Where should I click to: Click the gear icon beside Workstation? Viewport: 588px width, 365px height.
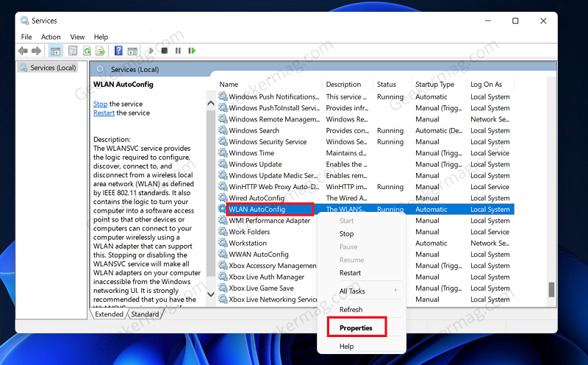tap(223, 243)
